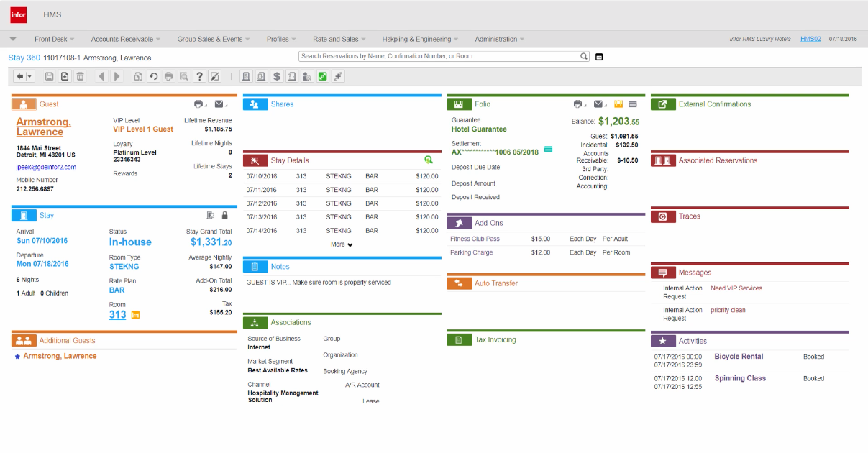Click the email envelope icon in Guest panel
The height and width of the screenshot is (453, 868).
point(219,104)
